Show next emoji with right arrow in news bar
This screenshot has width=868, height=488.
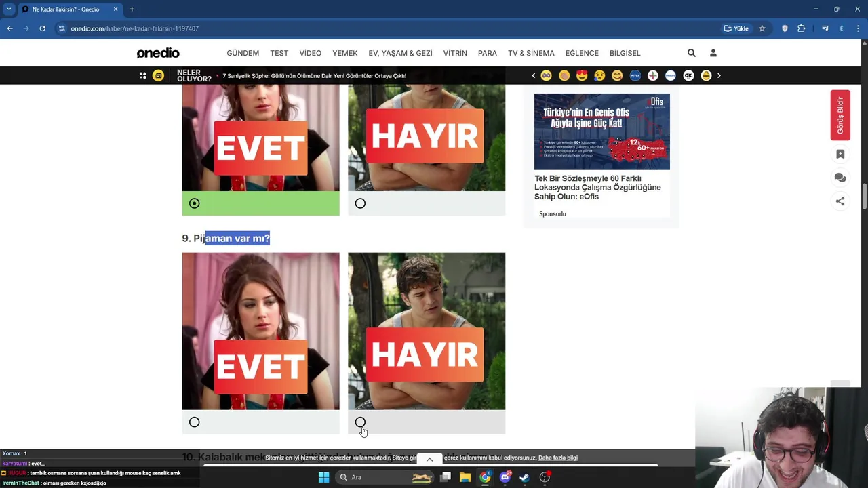point(719,75)
